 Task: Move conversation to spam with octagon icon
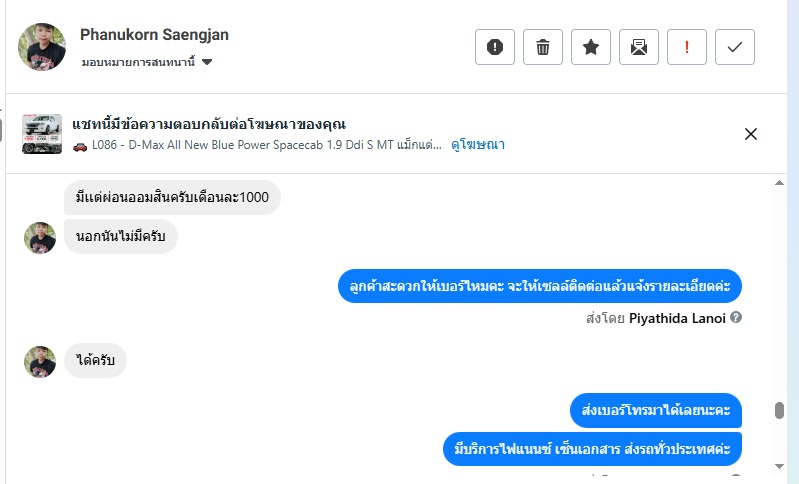(x=494, y=47)
